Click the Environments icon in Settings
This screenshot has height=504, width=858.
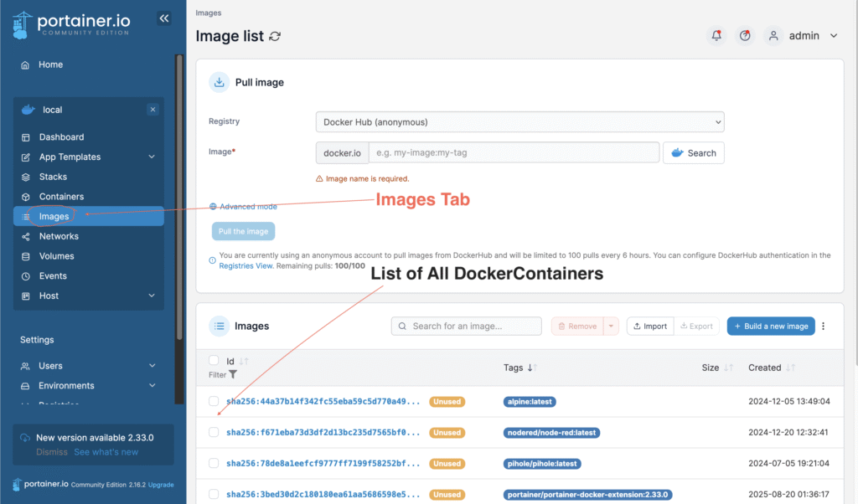tap(25, 386)
